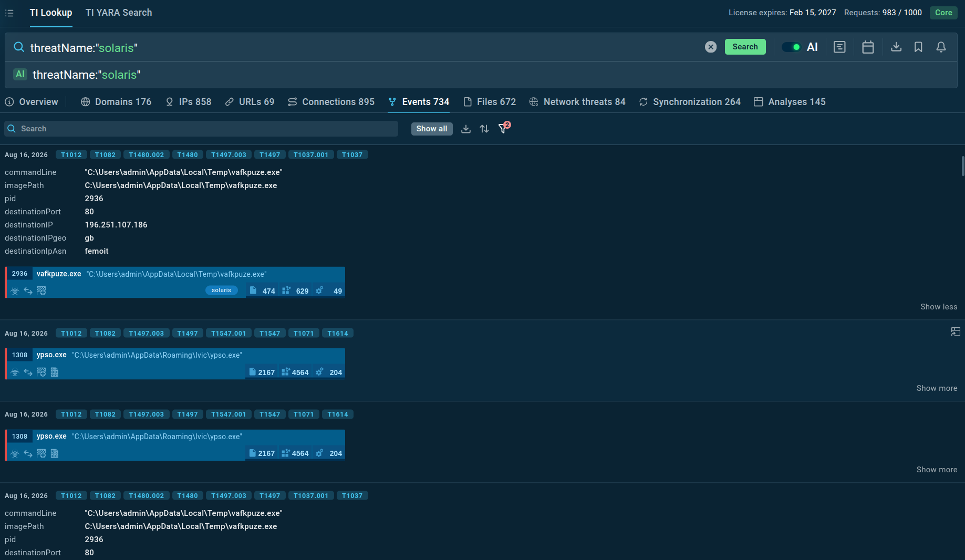Screen dimensions: 965x560
Task: Download the events list using the icon beside Show all
Action: tap(466, 129)
